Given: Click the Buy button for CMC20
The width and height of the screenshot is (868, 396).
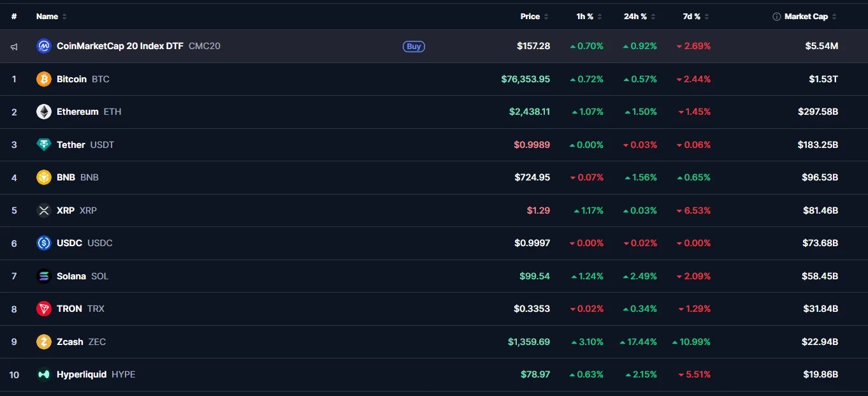Looking at the screenshot, I should pyautogui.click(x=414, y=47).
